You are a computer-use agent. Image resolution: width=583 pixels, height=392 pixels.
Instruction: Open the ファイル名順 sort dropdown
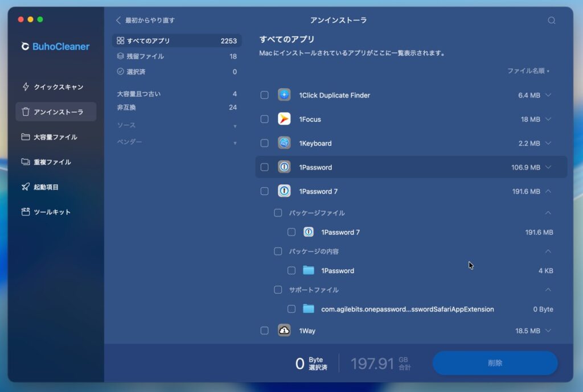[x=528, y=71]
